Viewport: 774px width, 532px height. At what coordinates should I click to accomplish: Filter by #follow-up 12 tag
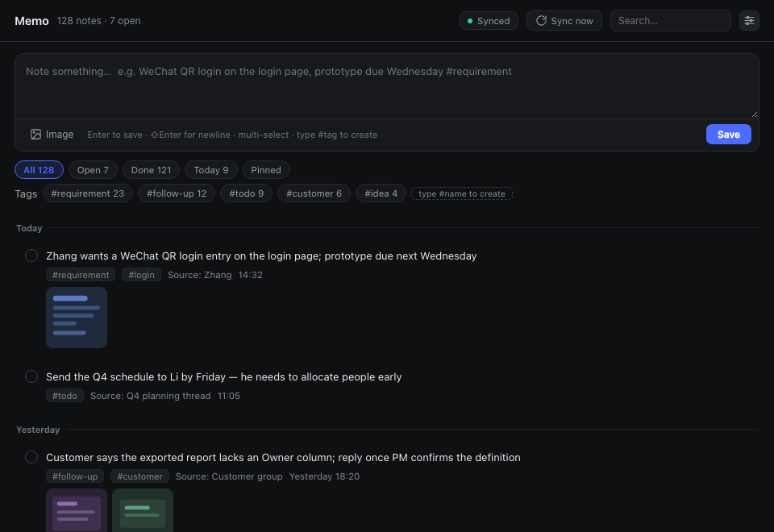[177, 193]
